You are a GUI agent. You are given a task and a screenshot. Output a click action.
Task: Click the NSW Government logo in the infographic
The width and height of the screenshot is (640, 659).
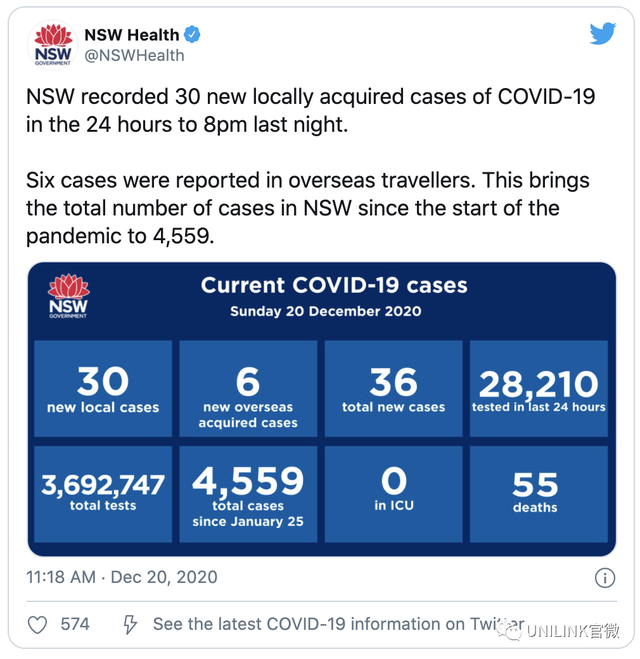point(68,296)
